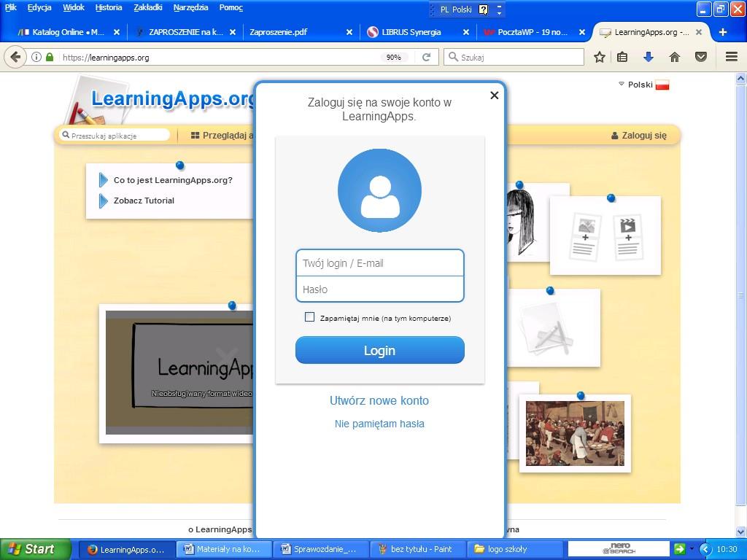Open downloads arrow icon
The width and height of the screenshot is (747, 560).
[649, 57]
